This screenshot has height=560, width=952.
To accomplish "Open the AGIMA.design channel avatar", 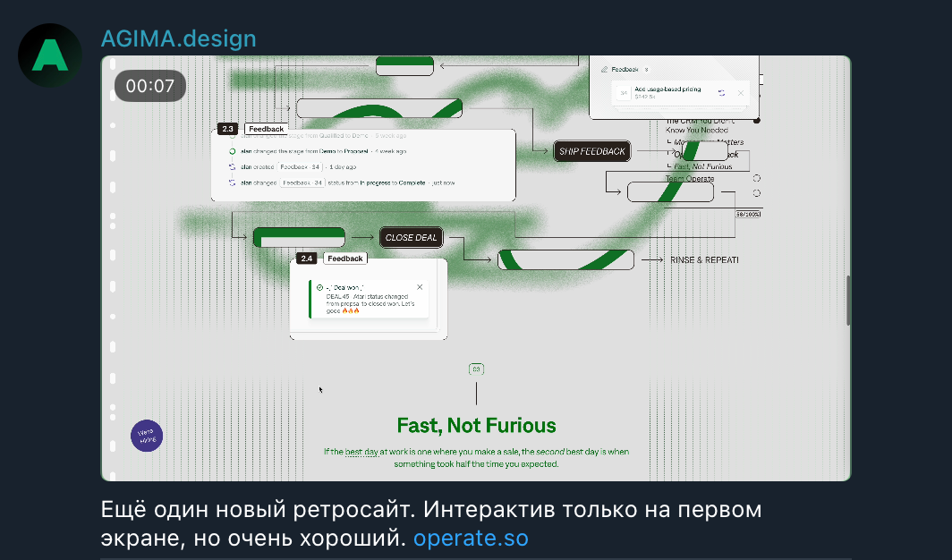I will pos(50,55).
